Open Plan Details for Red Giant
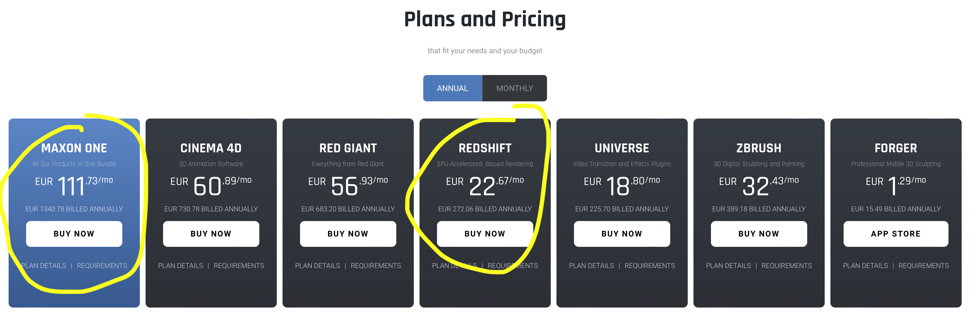 tap(318, 266)
